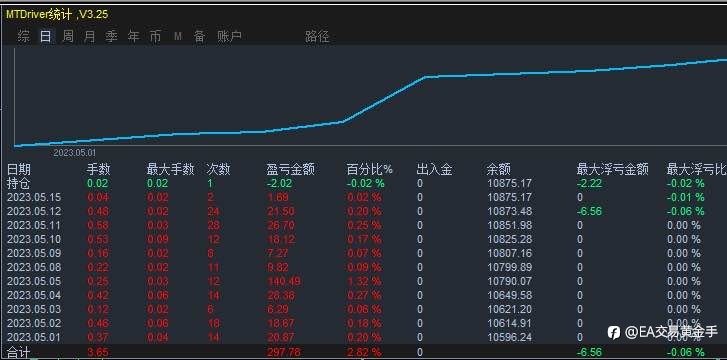Select the 2023.05.11 date row
The image size is (727, 360).
34,225
